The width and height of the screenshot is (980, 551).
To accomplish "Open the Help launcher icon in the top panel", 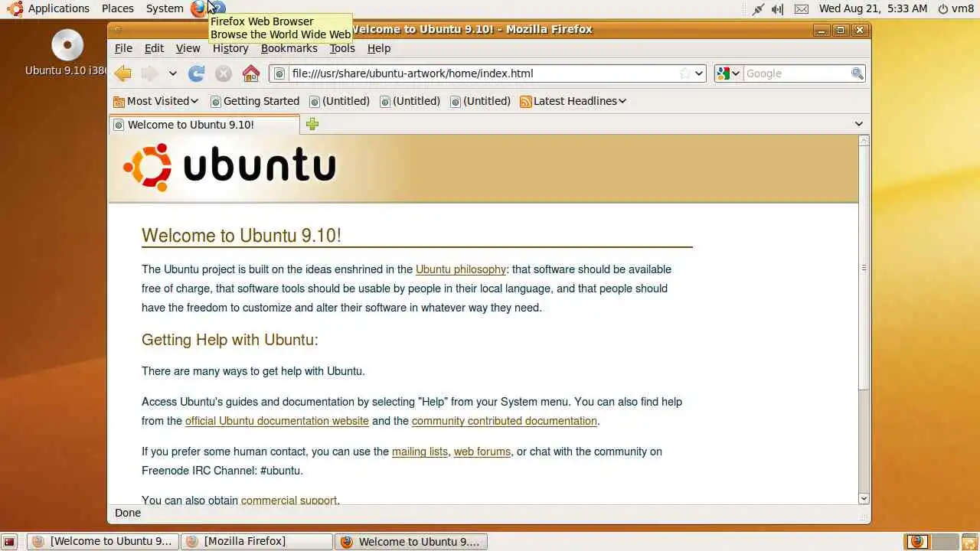I will [217, 8].
